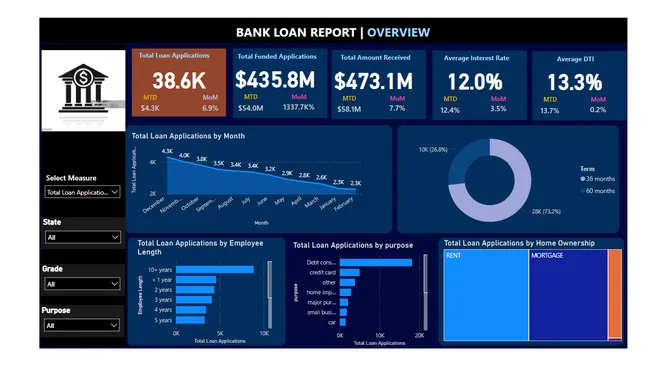Click the RENT treemap tile
The image size is (650, 373).
tap(486, 295)
